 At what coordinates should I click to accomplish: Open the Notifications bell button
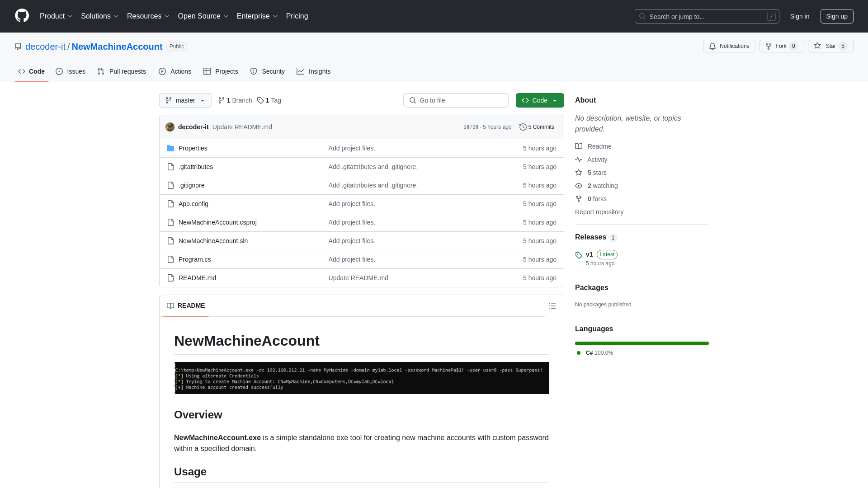729,46
